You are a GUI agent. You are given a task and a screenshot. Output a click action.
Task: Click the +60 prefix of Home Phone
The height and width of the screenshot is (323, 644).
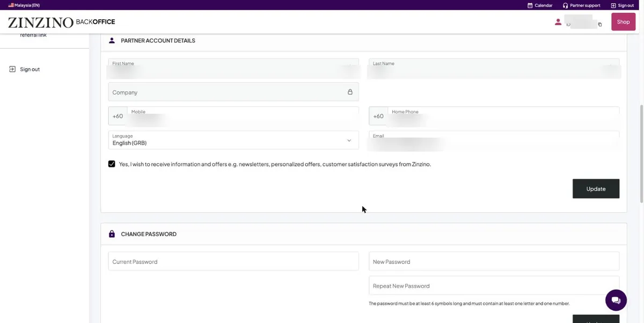click(x=378, y=116)
